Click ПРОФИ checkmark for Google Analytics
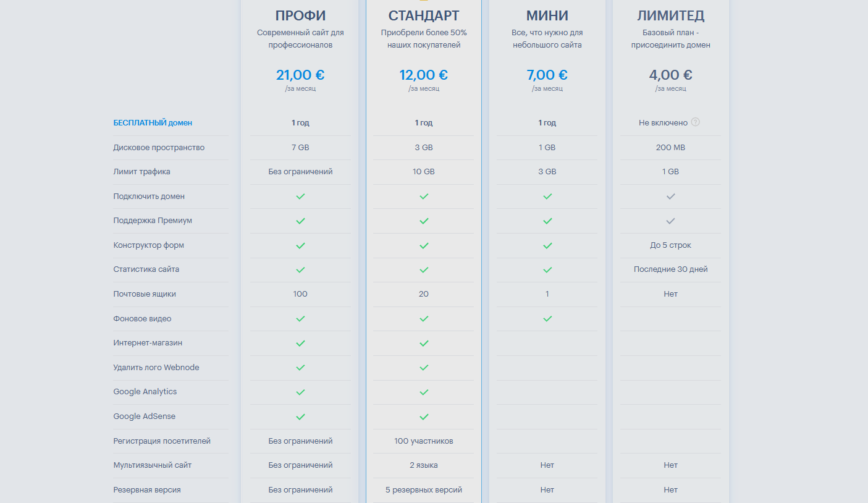This screenshot has height=503, width=868. click(x=300, y=392)
